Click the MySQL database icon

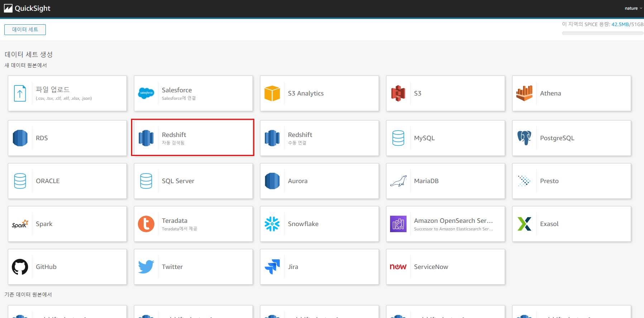click(x=398, y=138)
